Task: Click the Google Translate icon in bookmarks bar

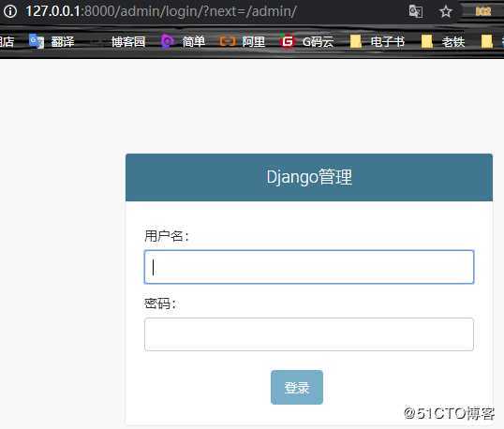Action: pyautogui.click(x=37, y=41)
